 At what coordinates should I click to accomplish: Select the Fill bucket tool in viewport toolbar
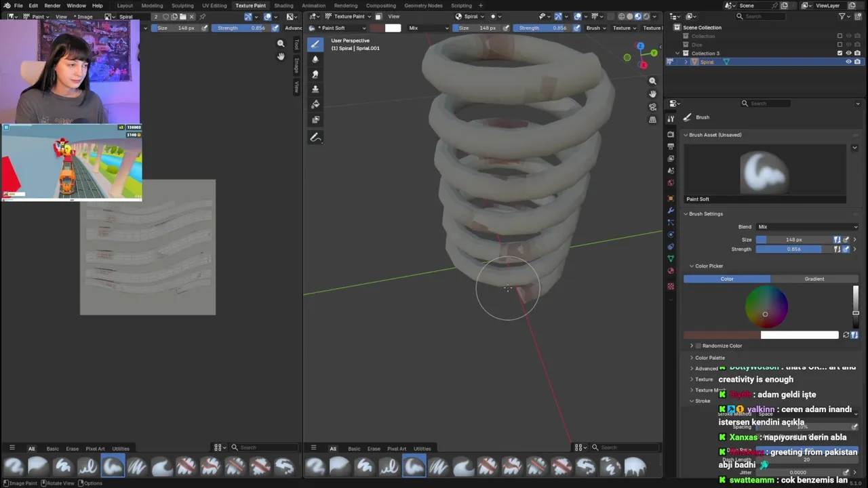(x=315, y=104)
